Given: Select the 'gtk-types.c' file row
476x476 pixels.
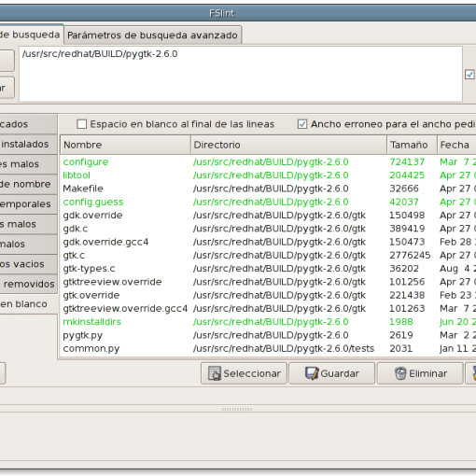Looking at the screenshot, I should [x=268, y=269].
